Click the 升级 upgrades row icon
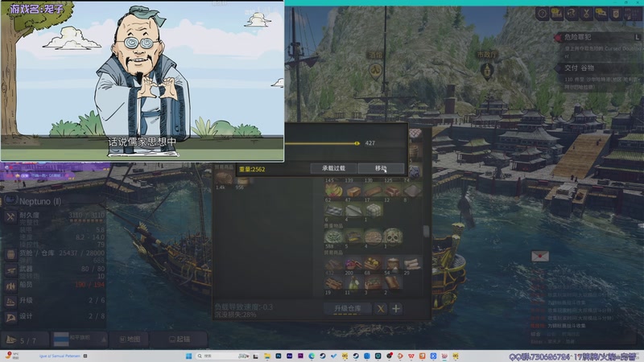The width and height of the screenshot is (644, 362). click(10, 301)
